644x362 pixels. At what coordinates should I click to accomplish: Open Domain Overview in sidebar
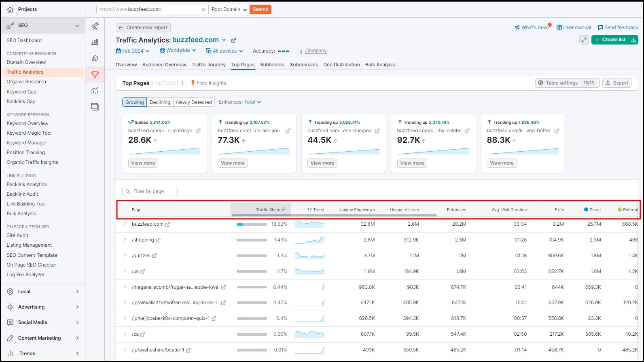[x=26, y=62]
